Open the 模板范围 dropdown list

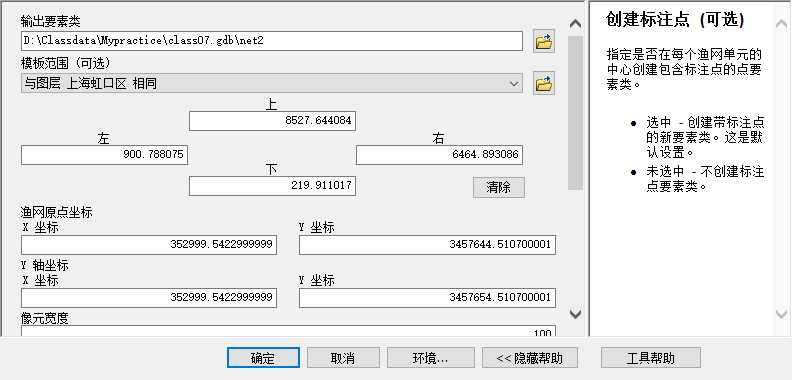click(514, 83)
